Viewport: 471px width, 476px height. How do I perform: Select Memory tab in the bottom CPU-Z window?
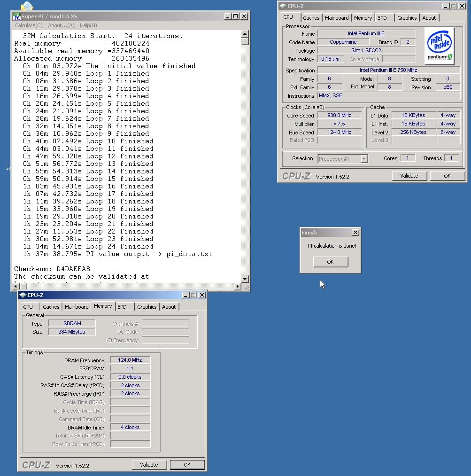(x=103, y=306)
